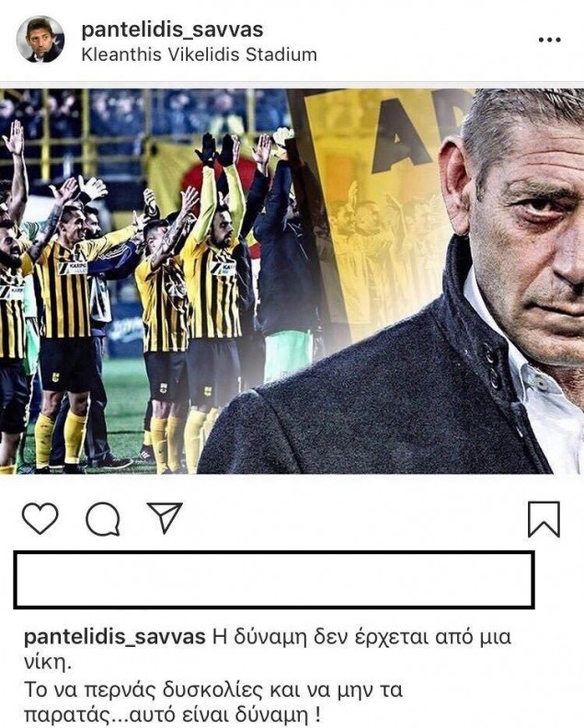Share the post using the paper plane icon

(x=165, y=517)
